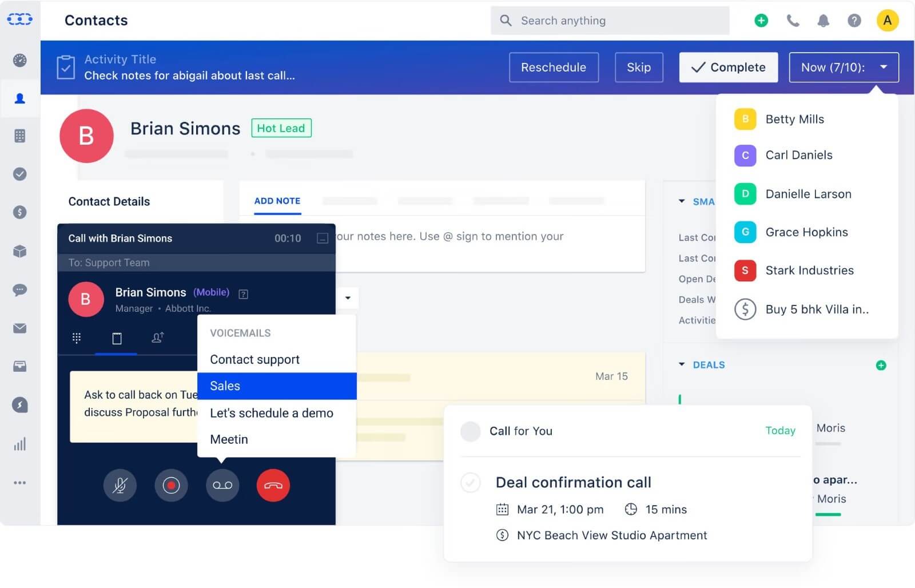Collapse the SMA summary section arrow
The height and width of the screenshot is (588, 915).
click(x=682, y=201)
